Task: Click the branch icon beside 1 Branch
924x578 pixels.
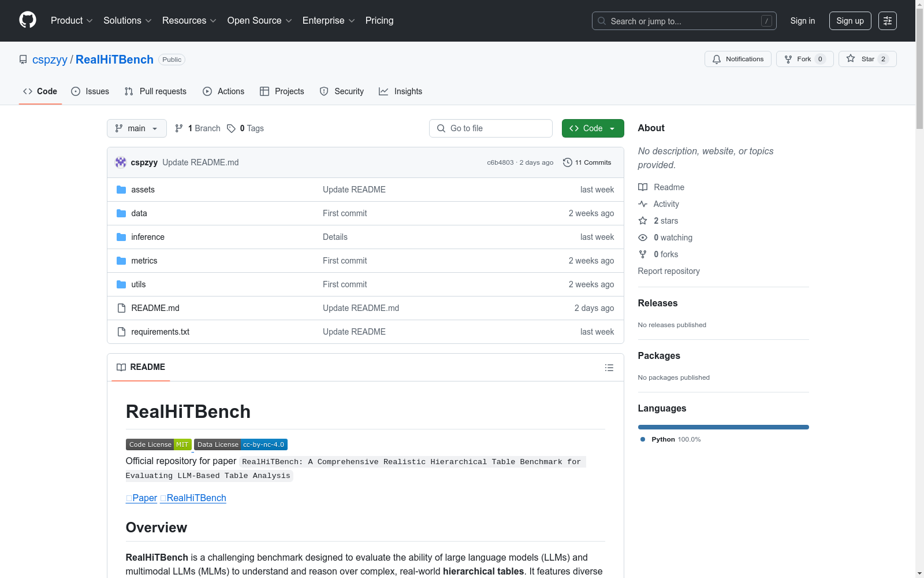Action: (x=179, y=128)
